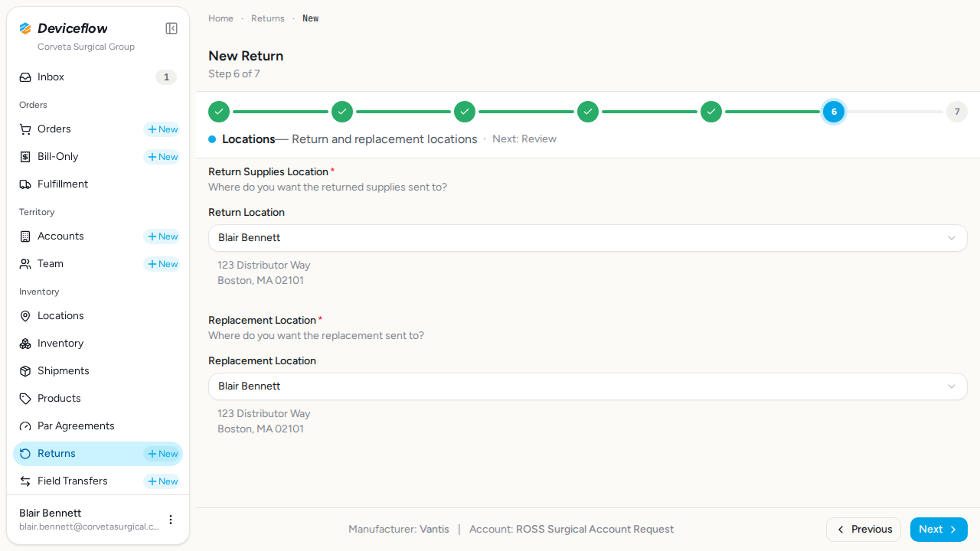Go back to fifth completed step
This screenshot has height=551, width=980.
tap(711, 112)
